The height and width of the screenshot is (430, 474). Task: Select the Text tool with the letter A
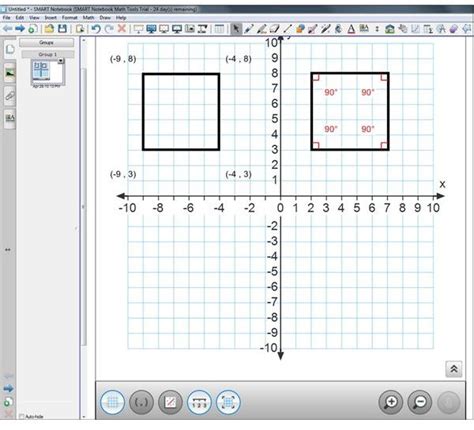351,29
